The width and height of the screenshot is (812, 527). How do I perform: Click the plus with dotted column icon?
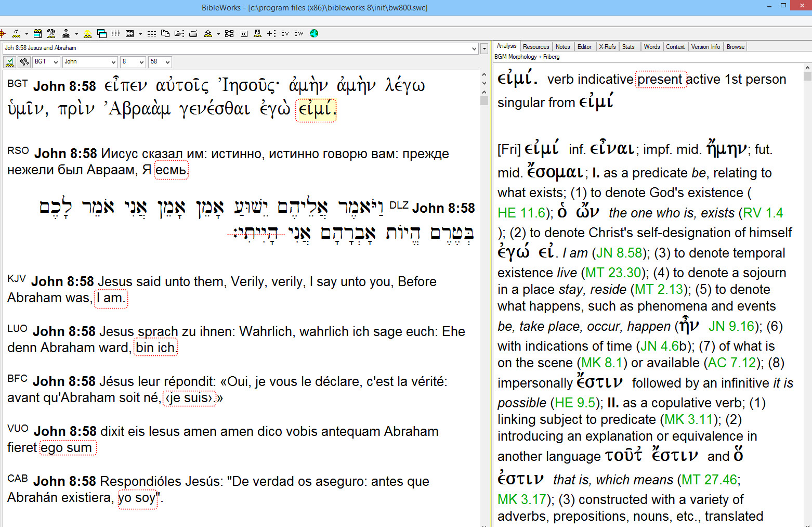(x=271, y=34)
